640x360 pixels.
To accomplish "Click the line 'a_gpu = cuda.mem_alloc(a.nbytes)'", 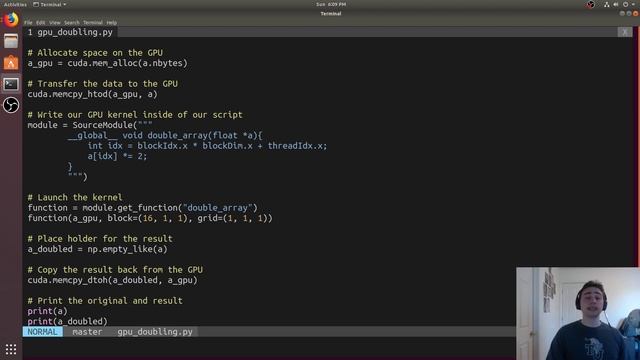I will (107, 63).
